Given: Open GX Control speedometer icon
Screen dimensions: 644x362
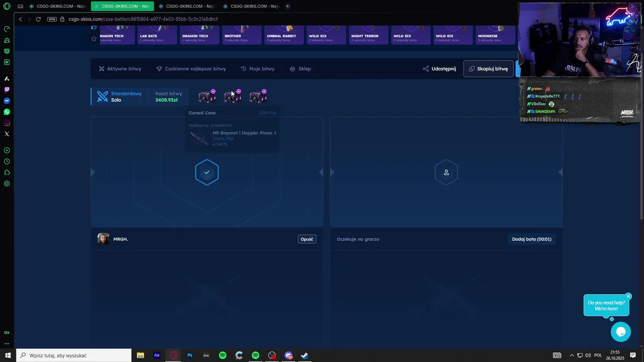Looking at the screenshot, I should point(7,29).
